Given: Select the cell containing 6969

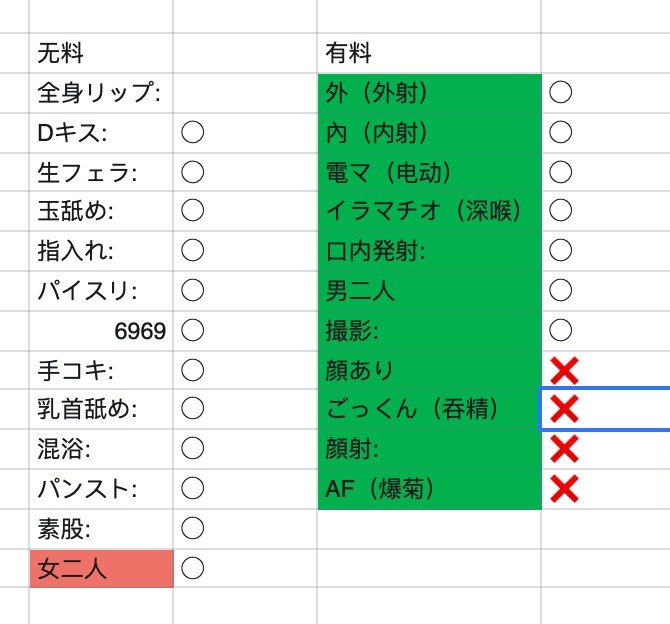Looking at the screenshot, I should [x=100, y=330].
